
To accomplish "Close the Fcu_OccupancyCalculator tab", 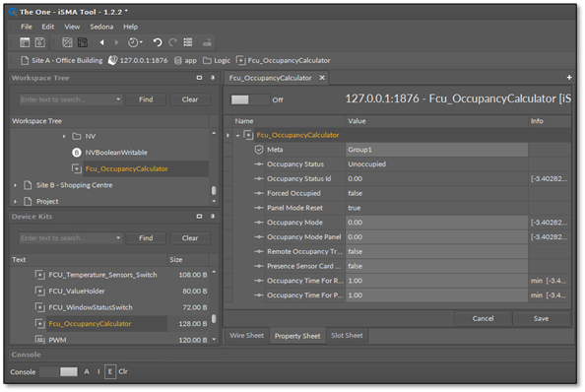I will tap(322, 78).
